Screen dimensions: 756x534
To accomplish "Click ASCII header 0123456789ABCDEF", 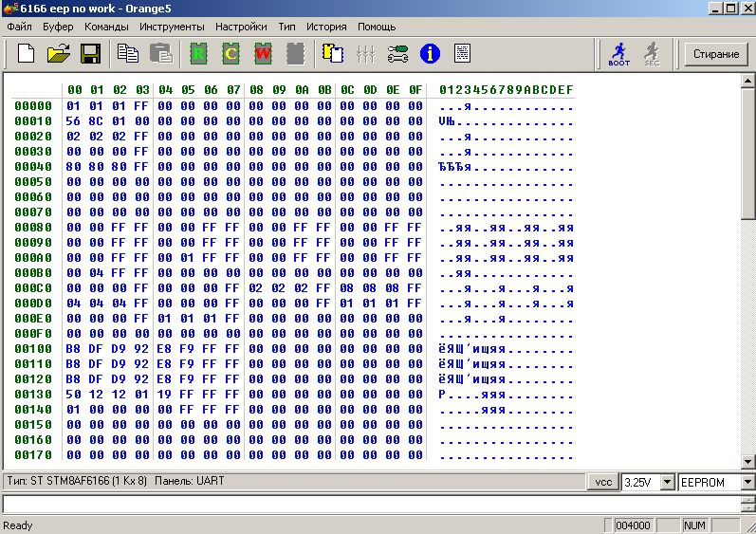I will (507, 90).
